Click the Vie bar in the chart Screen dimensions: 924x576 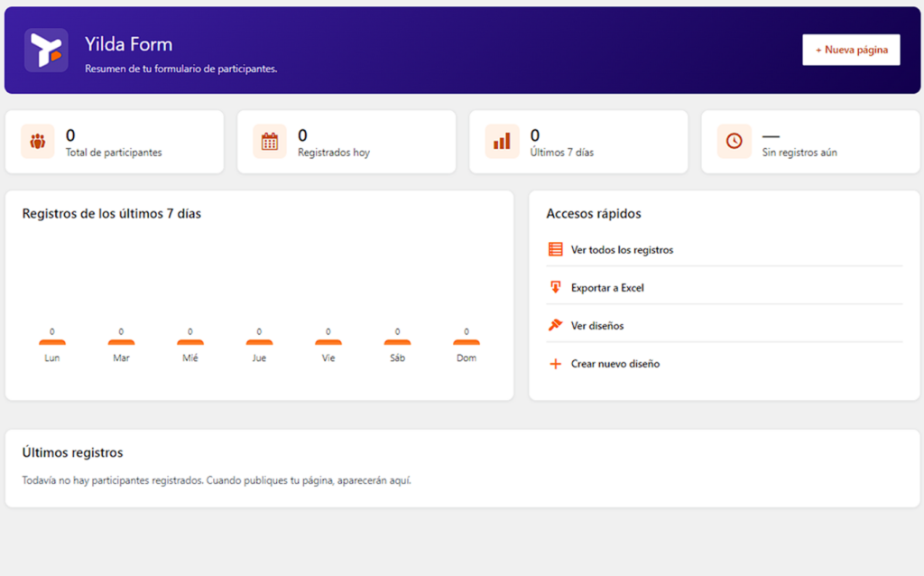click(x=328, y=342)
